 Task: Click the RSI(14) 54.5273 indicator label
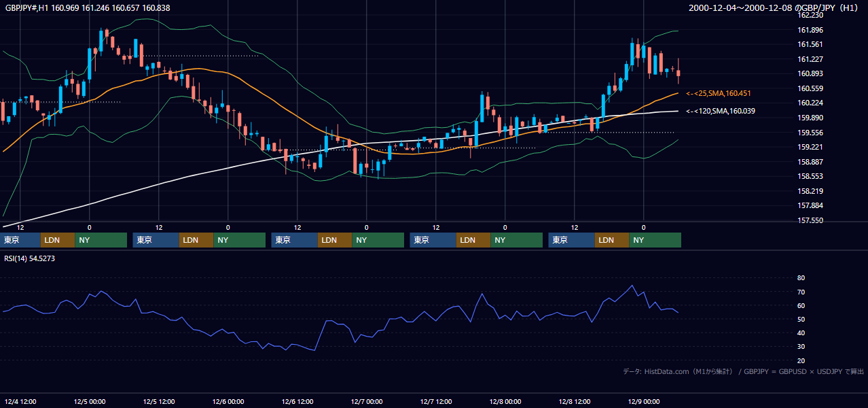[30, 258]
